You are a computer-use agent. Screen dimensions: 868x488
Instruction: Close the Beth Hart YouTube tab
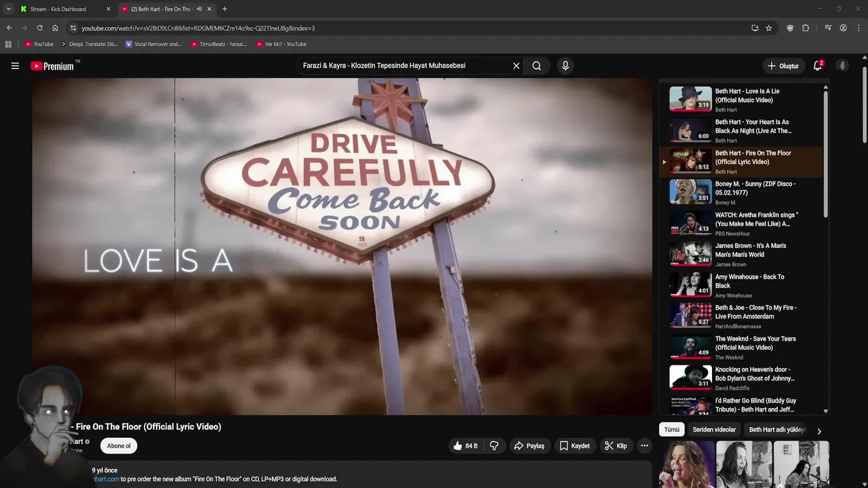click(x=209, y=9)
